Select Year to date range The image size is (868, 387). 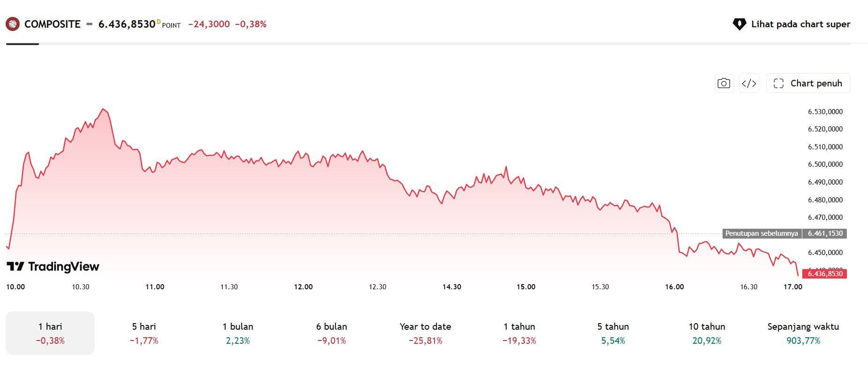426,333
